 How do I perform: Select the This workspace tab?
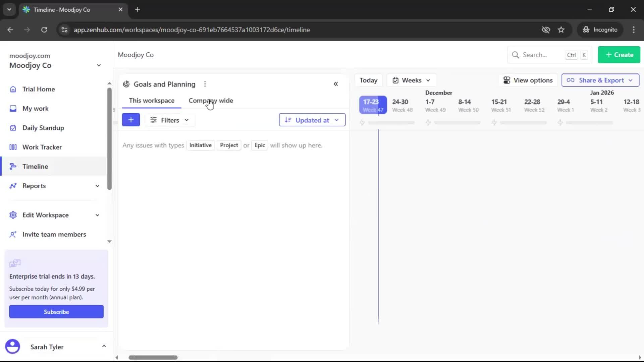tap(152, 100)
